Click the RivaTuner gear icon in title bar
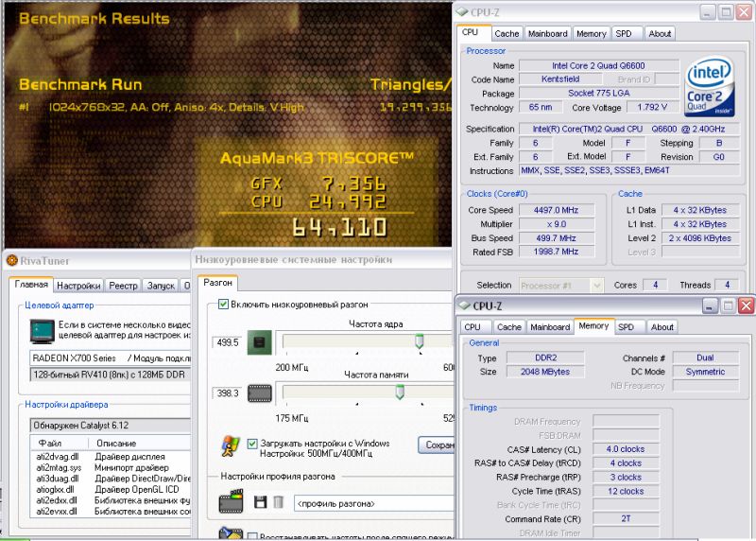The image size is (756, 541). [11, 261]
